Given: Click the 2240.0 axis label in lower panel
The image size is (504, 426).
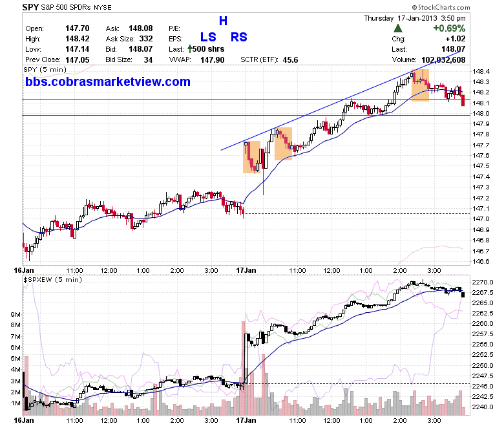Looking at the screenshot, I should coord(483,407).
